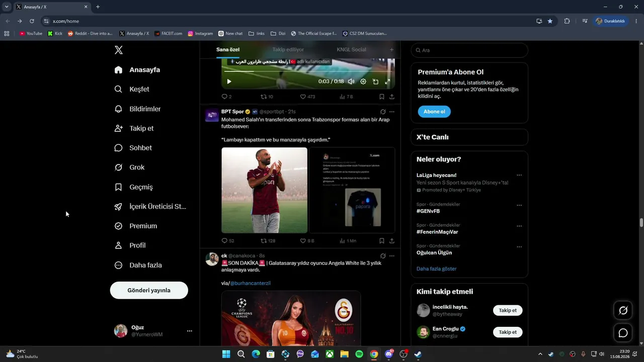Open Grok from the left sidebar

(130, 167)
